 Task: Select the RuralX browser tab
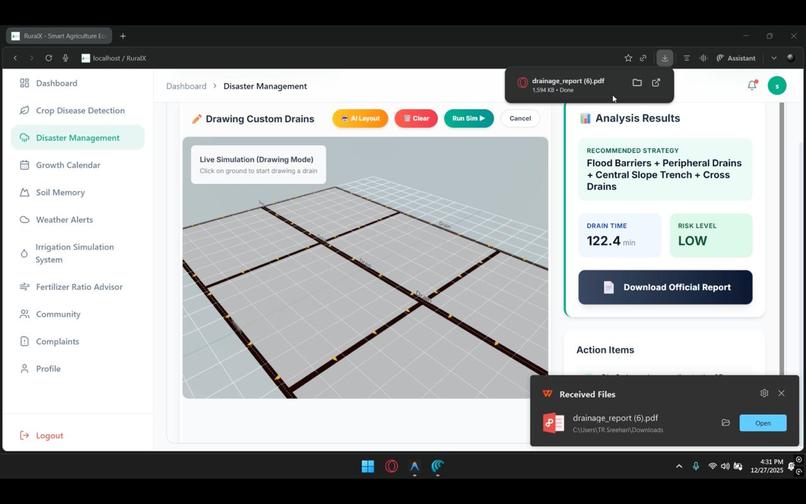(x=59, y=36)
